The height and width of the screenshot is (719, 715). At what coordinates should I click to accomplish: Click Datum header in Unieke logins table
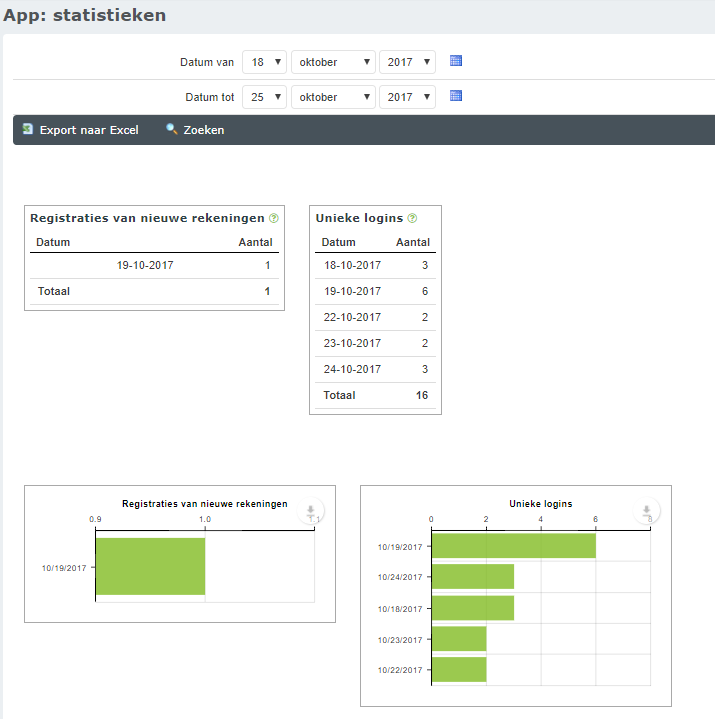tap(338, 242)
